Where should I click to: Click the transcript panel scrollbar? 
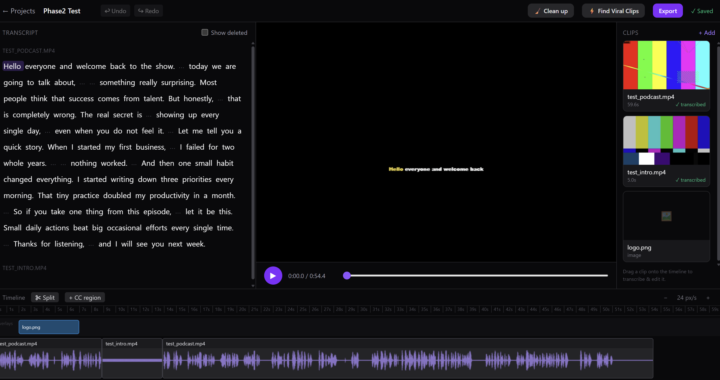(253, 161)
